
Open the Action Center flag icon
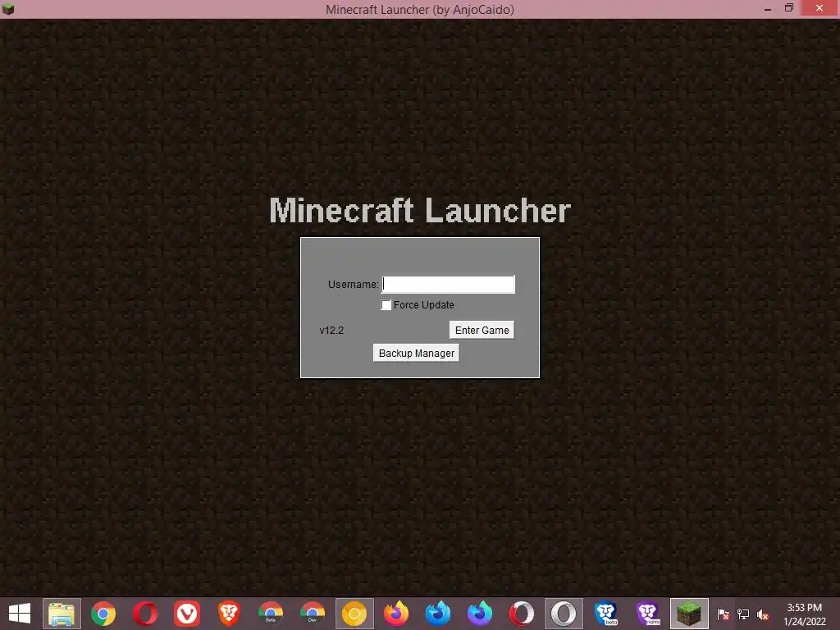pos(723,614)
